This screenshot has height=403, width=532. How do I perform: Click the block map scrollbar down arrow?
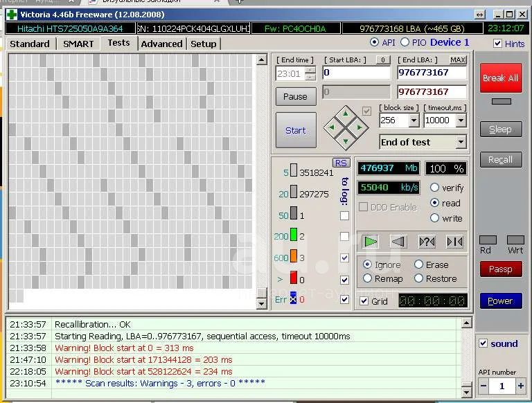point(261,303)
